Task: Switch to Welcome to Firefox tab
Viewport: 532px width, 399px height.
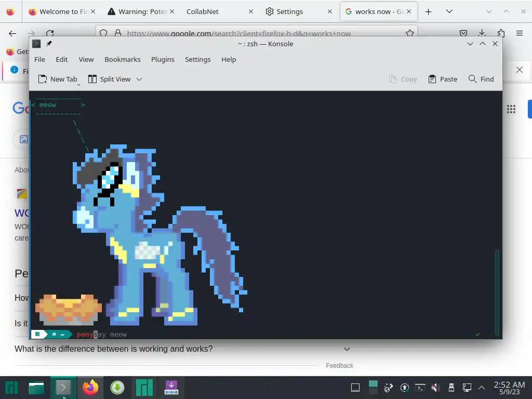Action: coord(62,11)
